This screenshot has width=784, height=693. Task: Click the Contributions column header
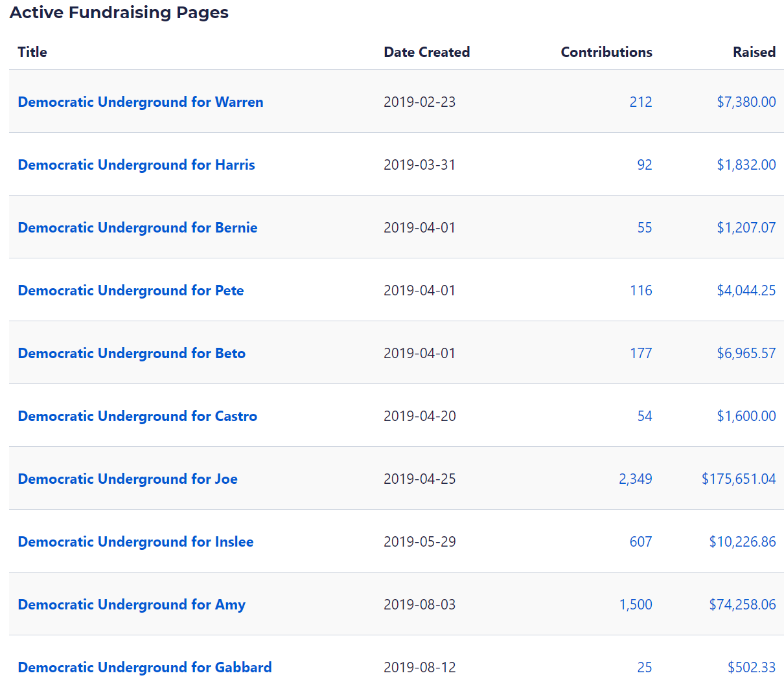pyautogui.click(x=606, y=52)
